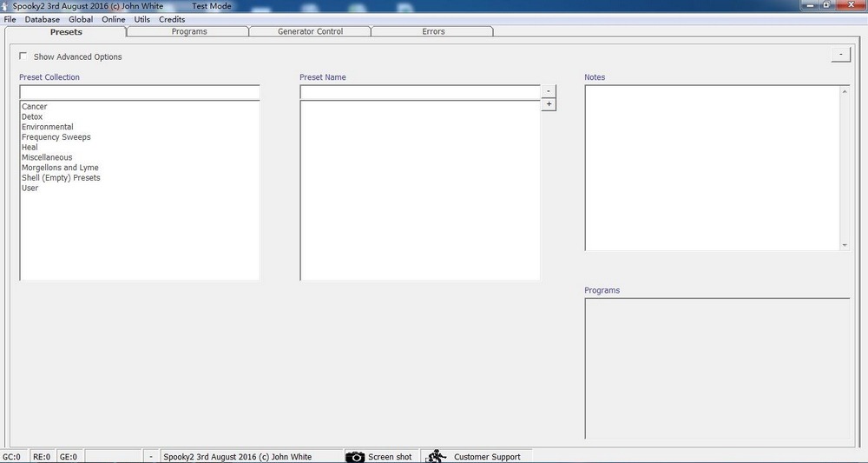Open the Credits menu

point(172,19)
